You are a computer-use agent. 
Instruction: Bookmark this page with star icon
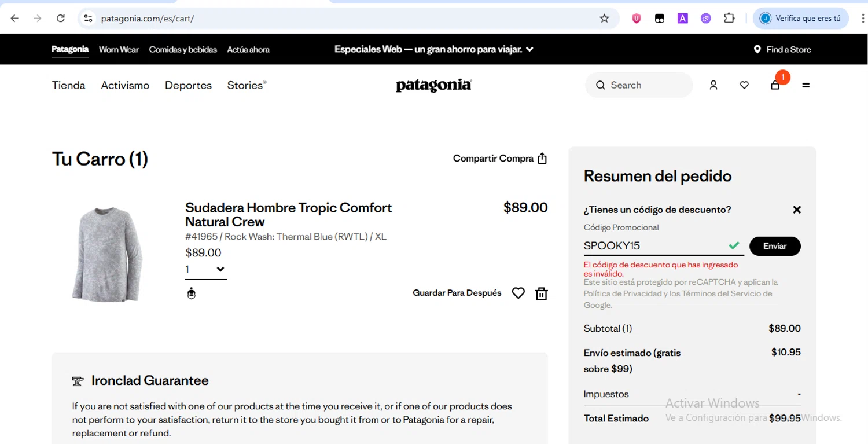pos(604,19)
